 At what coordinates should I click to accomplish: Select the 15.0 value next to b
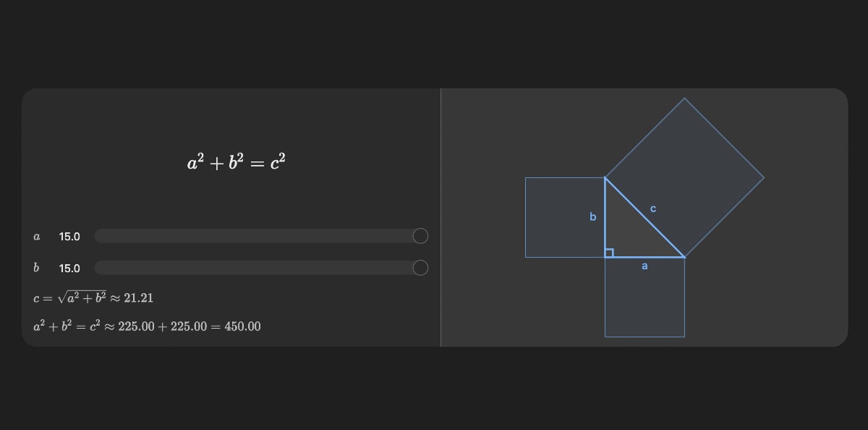(69, 269)
